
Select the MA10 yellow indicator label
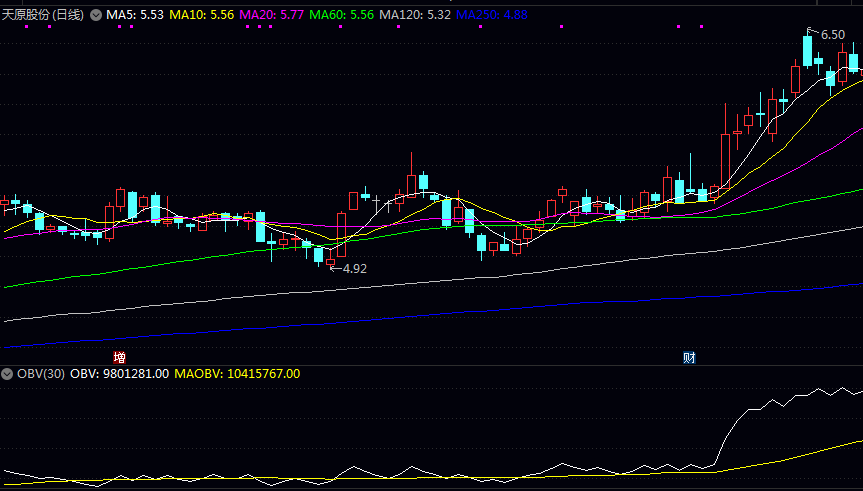click(x=201, y=15)
